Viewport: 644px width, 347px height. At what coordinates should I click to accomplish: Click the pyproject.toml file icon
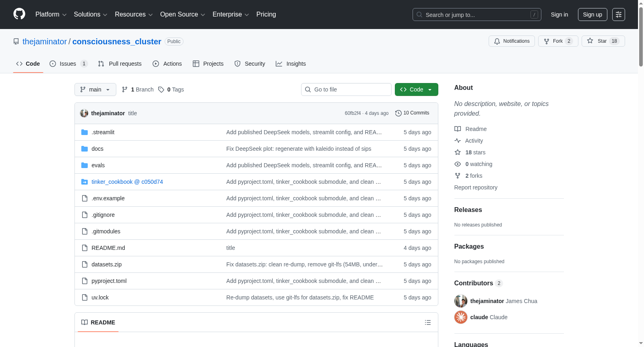[85, 281]
